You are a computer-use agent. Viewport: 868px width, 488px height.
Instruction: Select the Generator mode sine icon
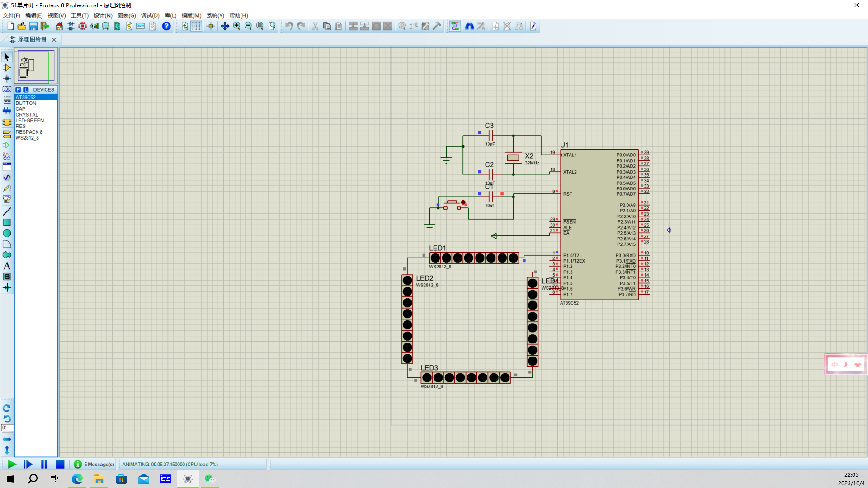[x=7, y=178]
